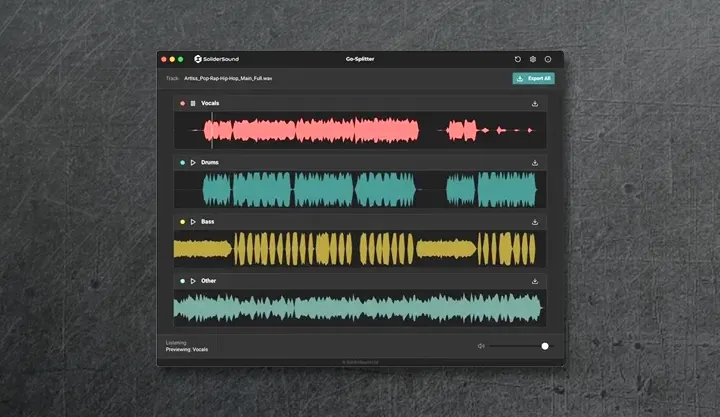
Task: Click the volume slider handle
Action: point(545,346)
